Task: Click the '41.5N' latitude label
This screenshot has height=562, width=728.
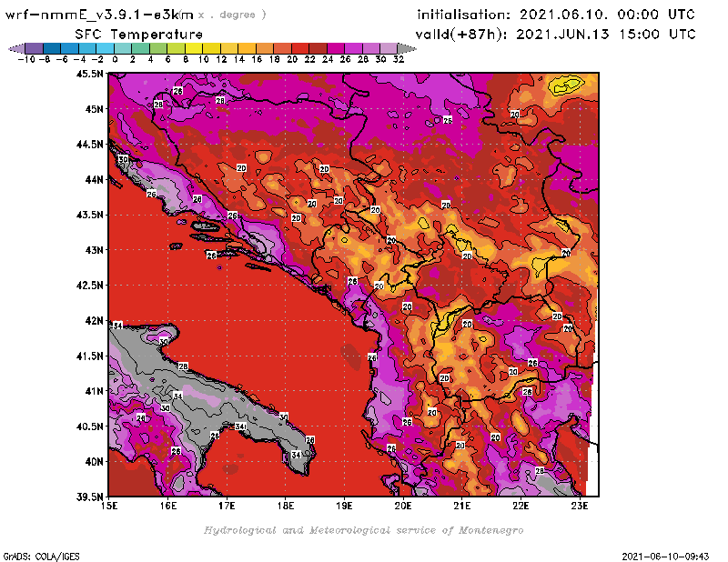Action: point(89,356)
